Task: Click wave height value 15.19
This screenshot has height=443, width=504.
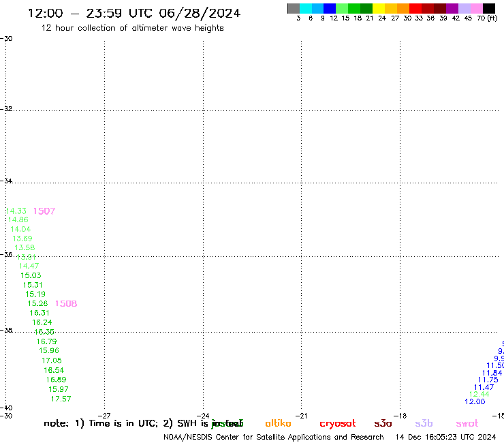Action: coord(35,294)
